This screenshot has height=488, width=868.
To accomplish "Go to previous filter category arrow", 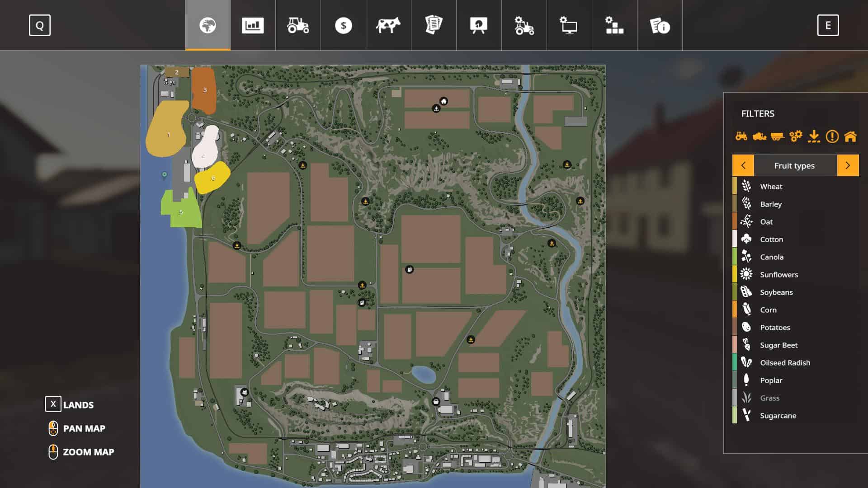I will tap(743, 165).
